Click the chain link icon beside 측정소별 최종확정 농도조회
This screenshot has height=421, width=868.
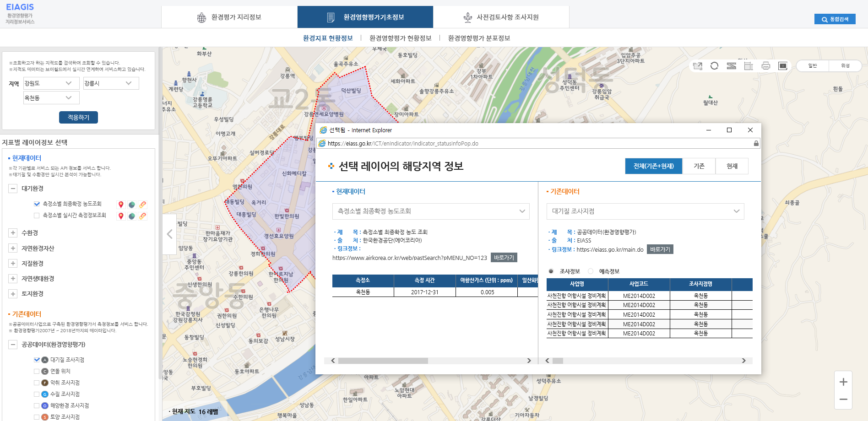click(143, 205)
